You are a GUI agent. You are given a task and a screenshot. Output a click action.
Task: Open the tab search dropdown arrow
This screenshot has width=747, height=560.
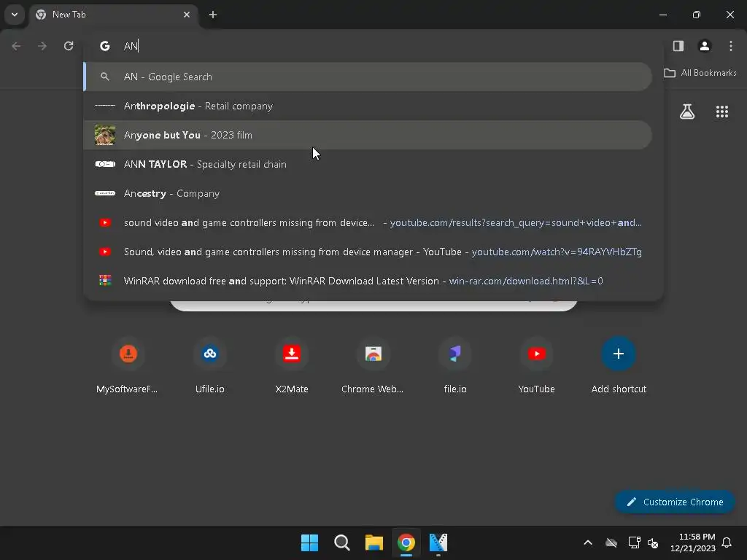tap(15, 15)
